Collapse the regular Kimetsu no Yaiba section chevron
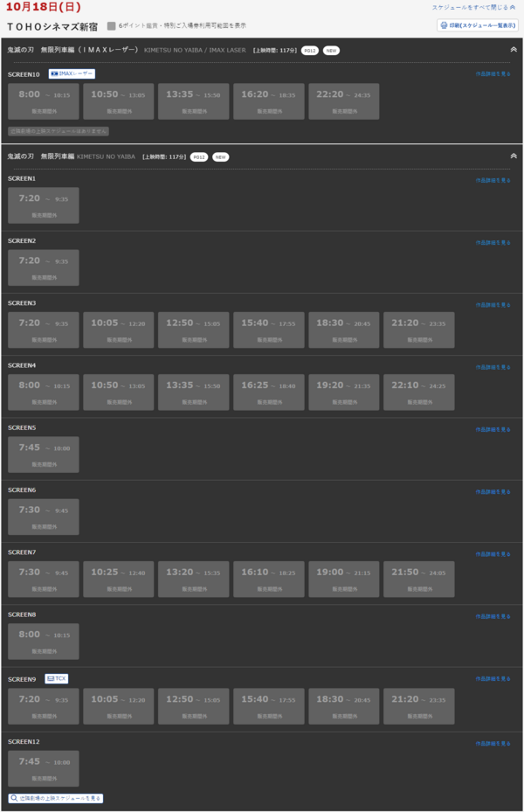The height and width of the screenshot is (812, 524). tap(514, 156)
